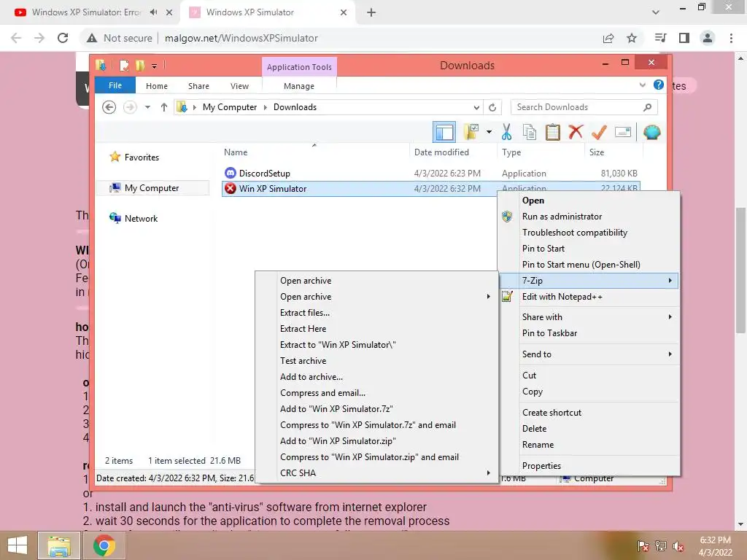Expand the CRC SHA submenu
The height and width of the screenshot is (560, 747).
(x=377, y=472)
